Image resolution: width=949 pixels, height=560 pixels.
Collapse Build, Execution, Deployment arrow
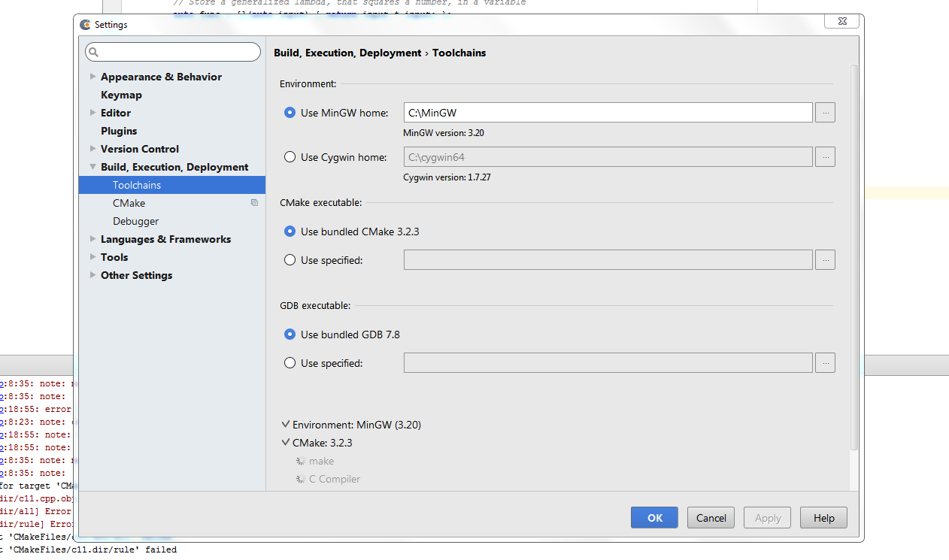pyautogui.click(x=92, y=167)
